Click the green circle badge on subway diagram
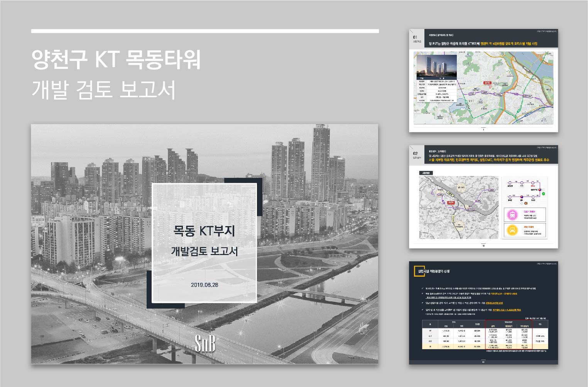The image size is (588, 387). coord(543,193)
